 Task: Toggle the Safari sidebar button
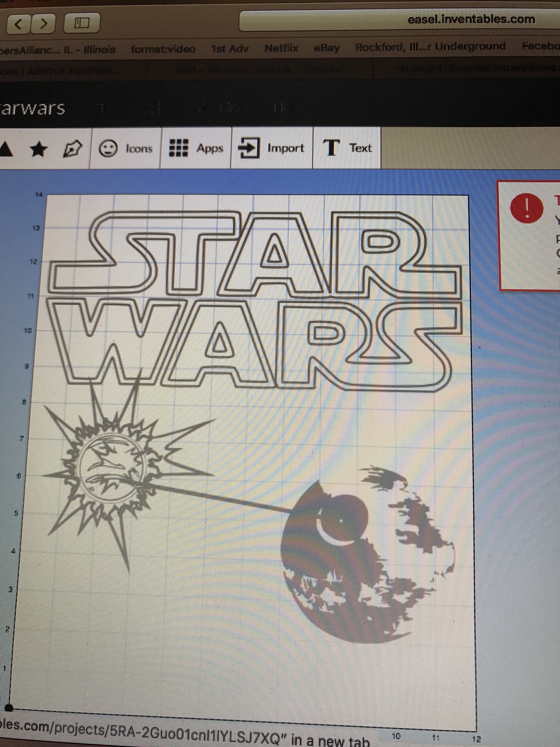82,23
